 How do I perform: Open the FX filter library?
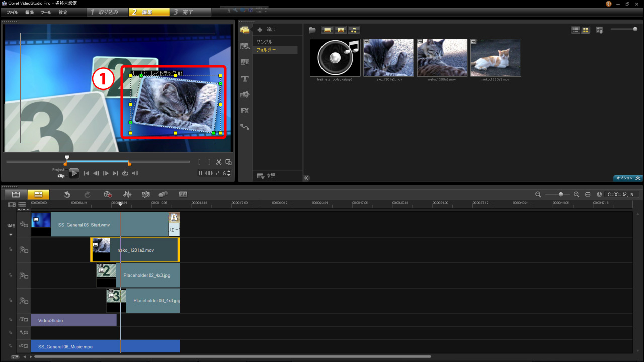coord(245,111)
